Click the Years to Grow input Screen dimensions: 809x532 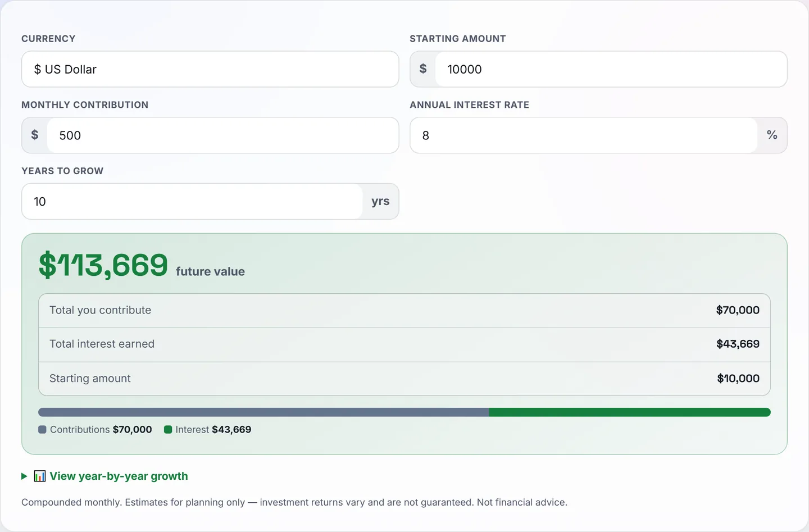coord(192,201)
